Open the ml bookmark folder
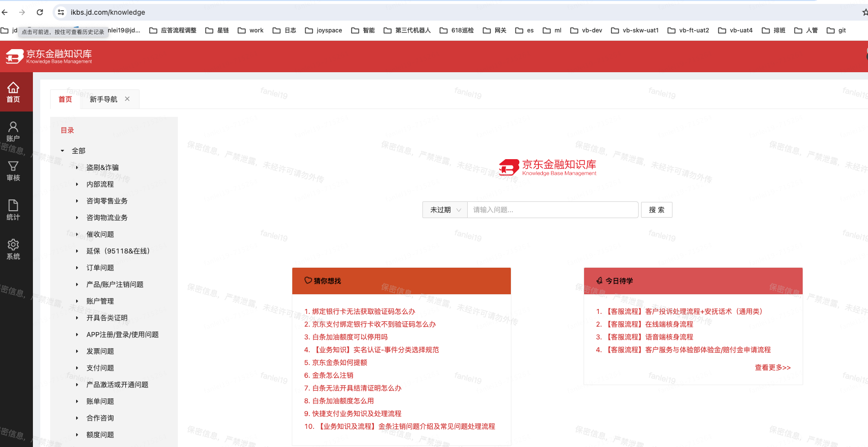 click(x=552, y=30)
